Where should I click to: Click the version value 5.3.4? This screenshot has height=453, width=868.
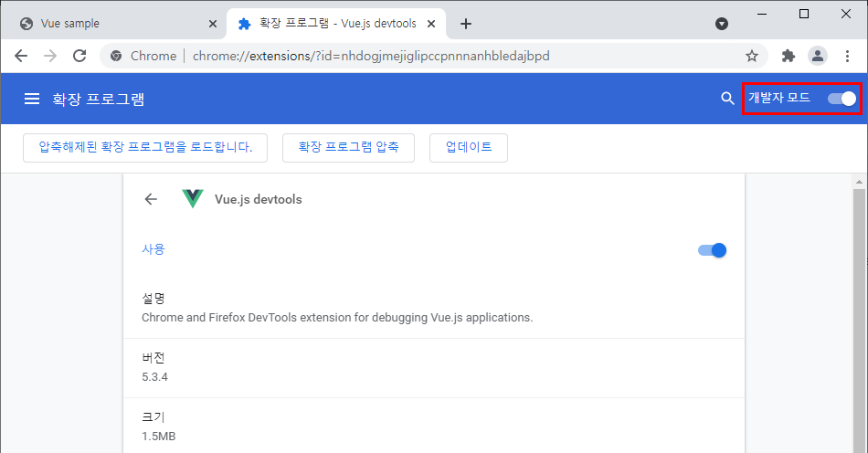[x=154, y=377]
